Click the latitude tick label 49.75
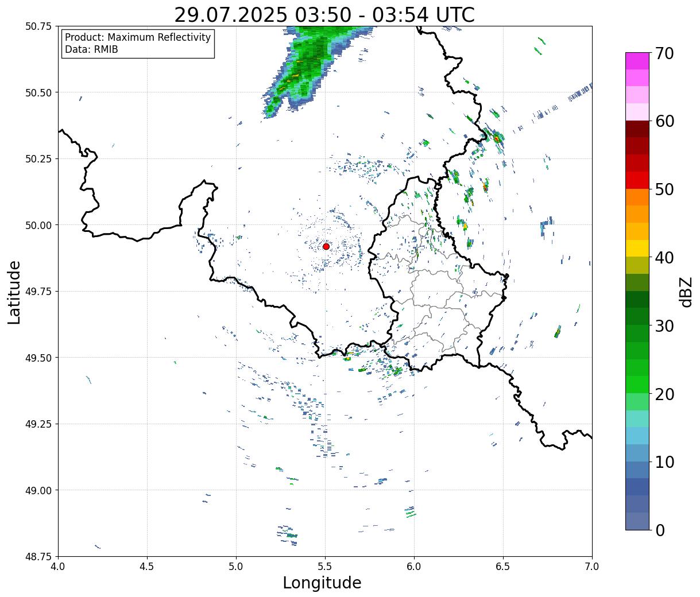This screenshot has height=597, width=700. [x=38, y=292]
